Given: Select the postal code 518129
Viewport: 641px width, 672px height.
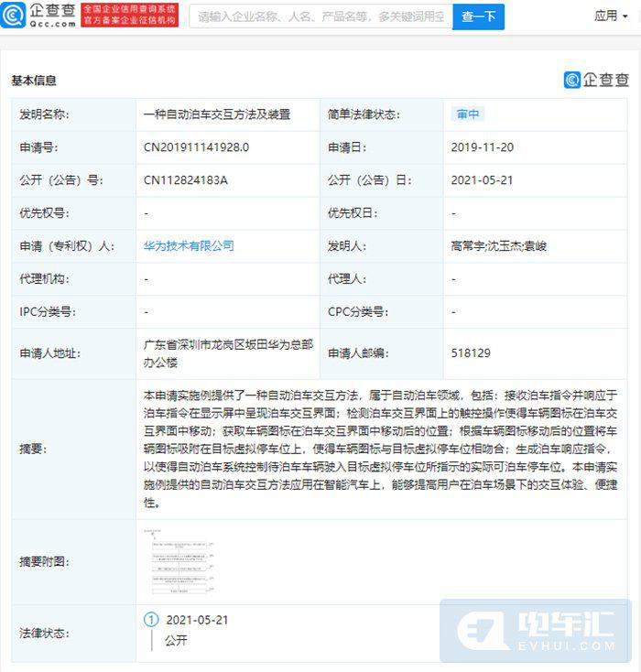Looking at the screenshot, I should (x=471, y=353).
